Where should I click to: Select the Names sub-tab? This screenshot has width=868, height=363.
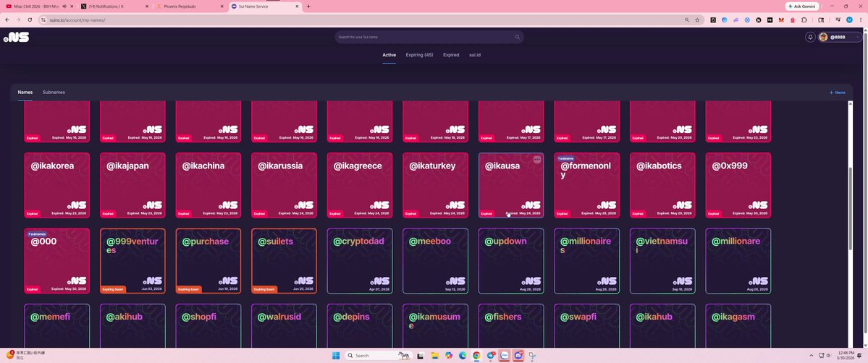point(25,93)
